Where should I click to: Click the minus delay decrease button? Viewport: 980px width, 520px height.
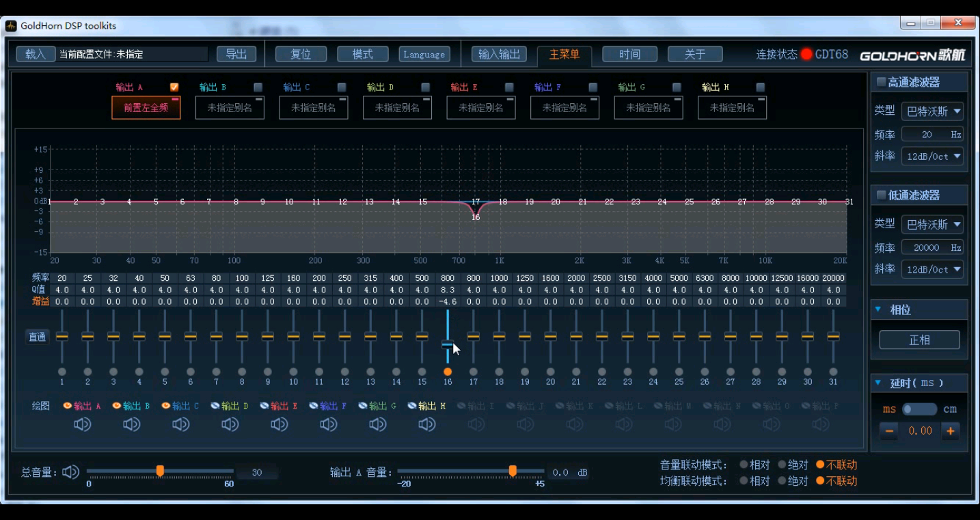(x=889, y=430)
